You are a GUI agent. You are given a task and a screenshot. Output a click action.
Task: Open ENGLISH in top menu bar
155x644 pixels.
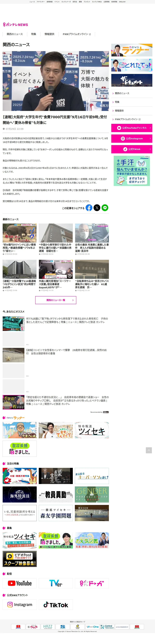pos(122,2)
